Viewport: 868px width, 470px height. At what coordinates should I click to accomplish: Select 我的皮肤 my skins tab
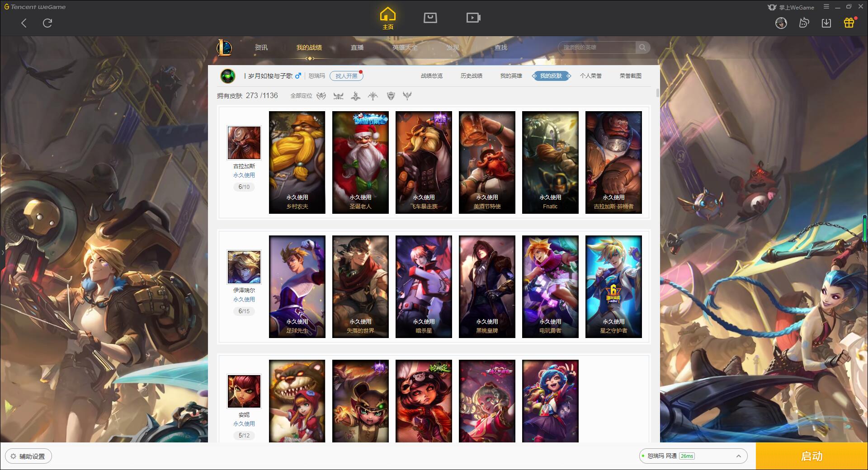(x=551, y=76)
